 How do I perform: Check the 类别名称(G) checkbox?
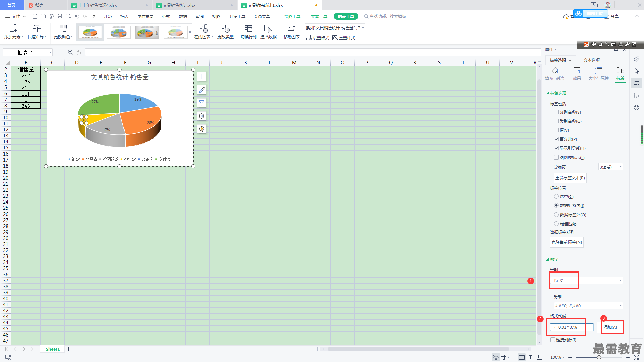[556, 121]
